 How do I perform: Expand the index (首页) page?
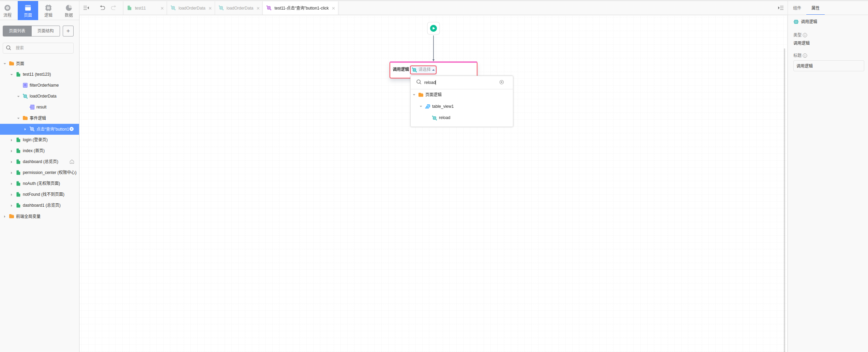[12, 151]
